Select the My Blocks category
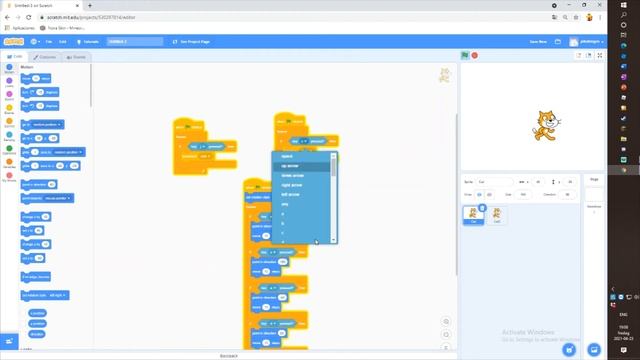The height and width of the screenshot is (360, 640). click(x=9, y=177)
